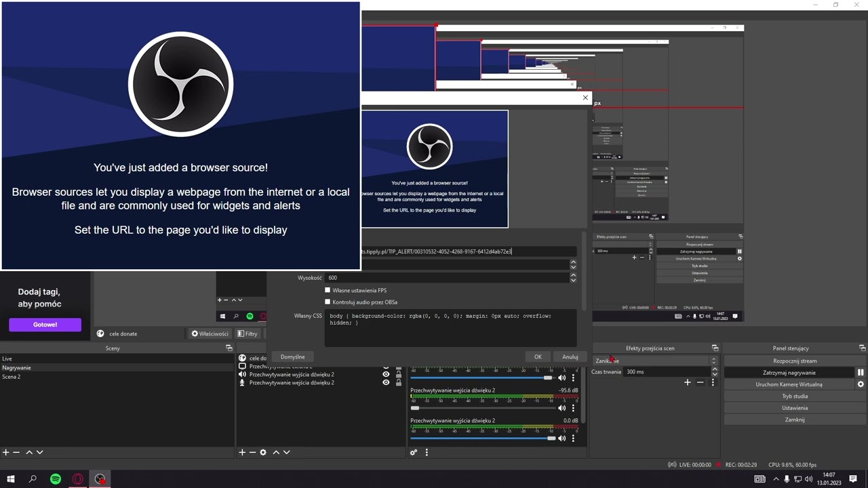Image resolution: width=868 pixels, height=488 pixels.
Task: Open the Zanikanie transition dropdown
Action: (654, 361)
